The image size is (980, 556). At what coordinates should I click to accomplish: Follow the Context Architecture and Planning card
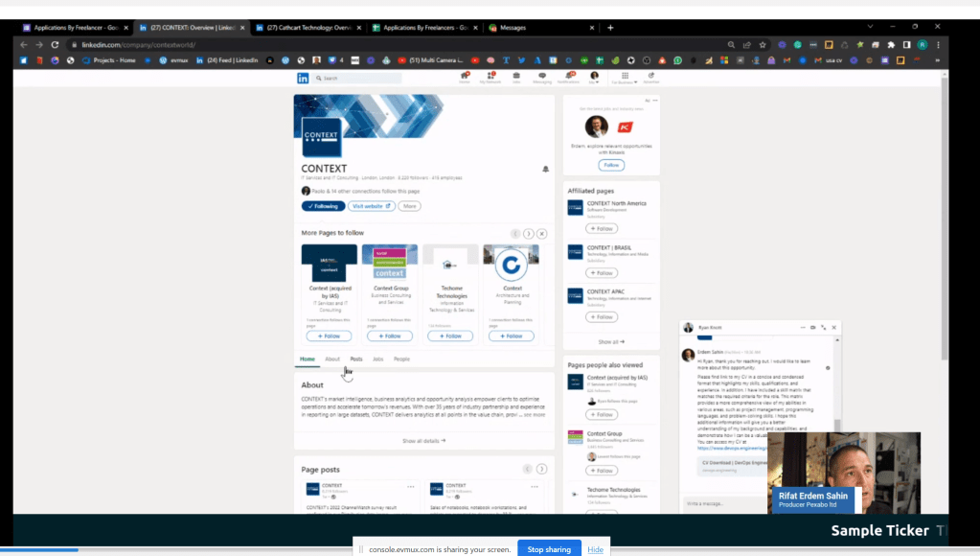(512, 336)
